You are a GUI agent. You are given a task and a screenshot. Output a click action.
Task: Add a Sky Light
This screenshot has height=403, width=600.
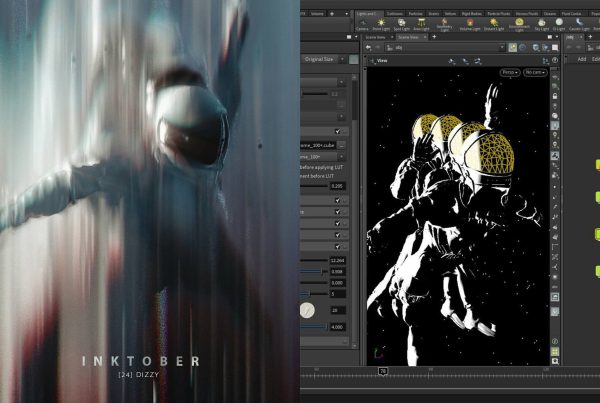541,24
